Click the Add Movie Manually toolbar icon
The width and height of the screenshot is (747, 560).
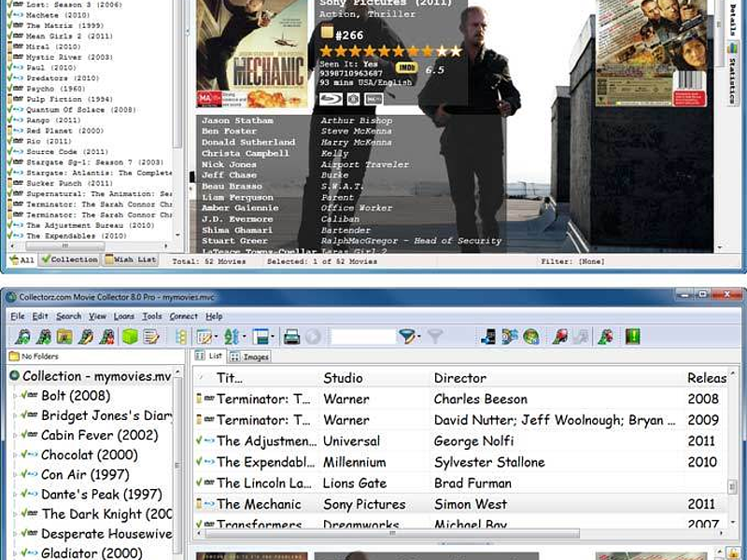click(44, 337)
